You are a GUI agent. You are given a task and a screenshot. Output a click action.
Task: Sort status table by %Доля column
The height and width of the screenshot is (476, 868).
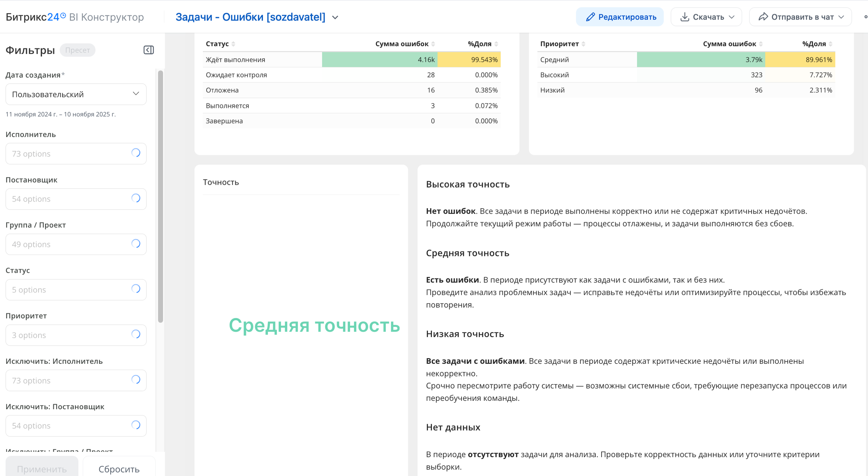496,44
